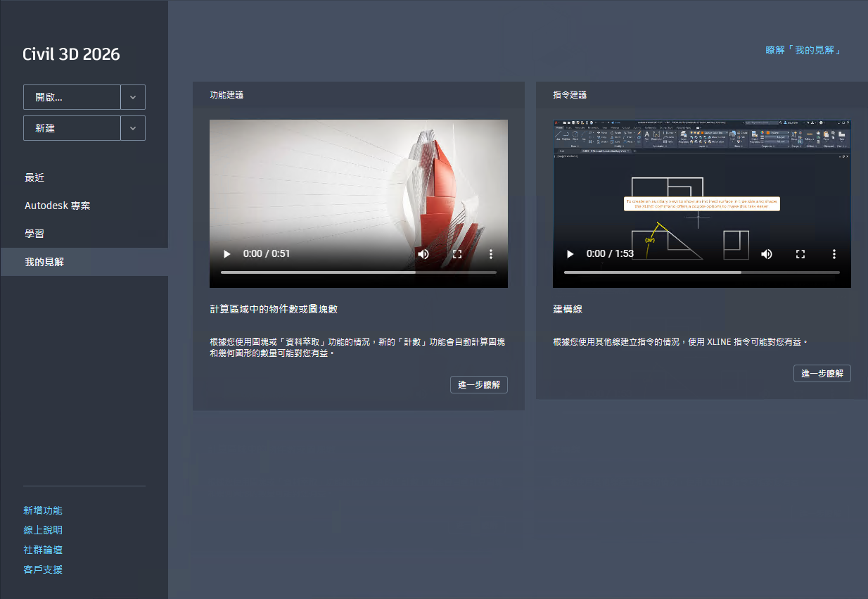Open the 最近 section
This screenshot has width=868, height=599.
point(84,177)
